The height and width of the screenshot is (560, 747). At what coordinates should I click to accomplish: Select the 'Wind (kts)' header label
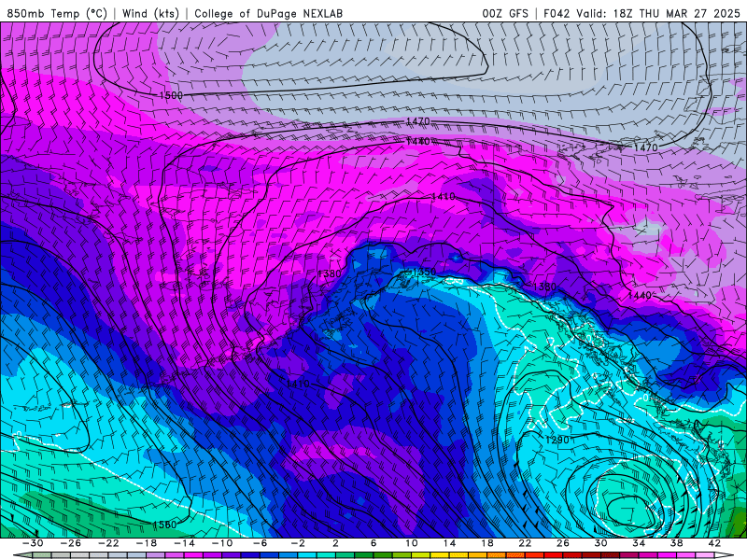[150, 13]
